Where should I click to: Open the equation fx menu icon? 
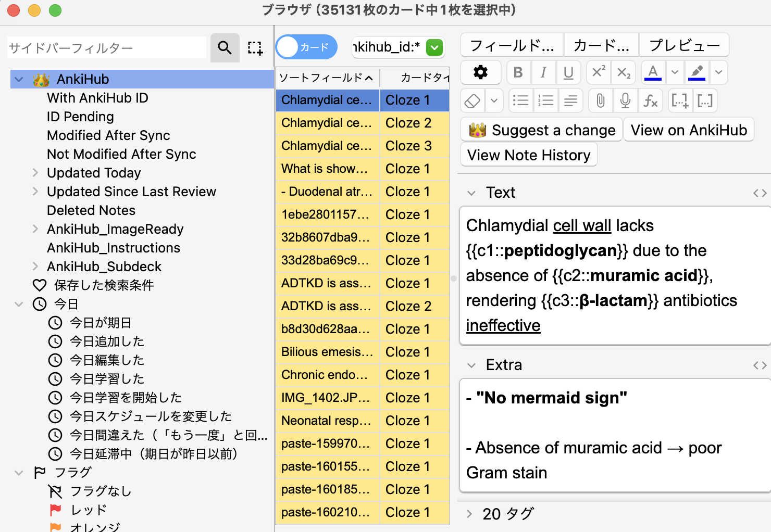650,100
